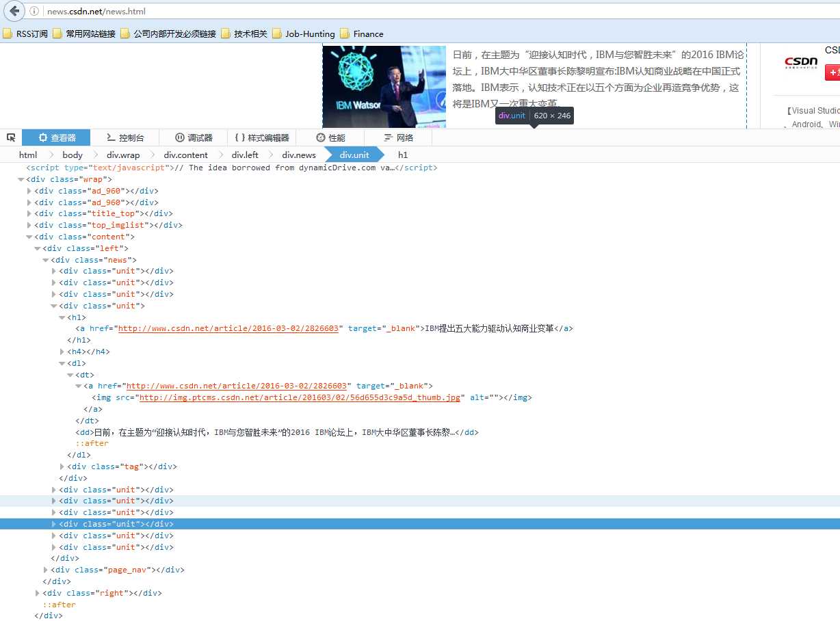Collapse the dt node twisty
The image size is (840, 621).
70,375
